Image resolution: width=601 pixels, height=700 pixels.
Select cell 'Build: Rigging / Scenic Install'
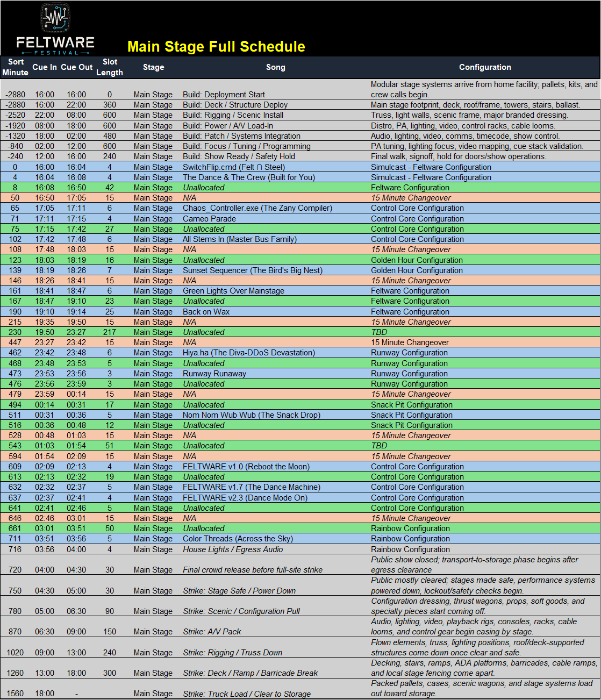pyautogui.click(x=233, y=115)
